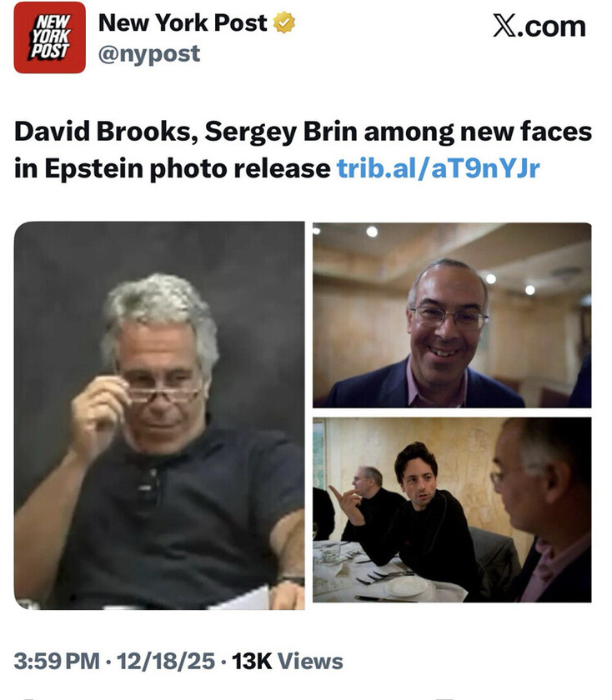Click the 3:59 PM timestamp

click(x=57, y=661)
